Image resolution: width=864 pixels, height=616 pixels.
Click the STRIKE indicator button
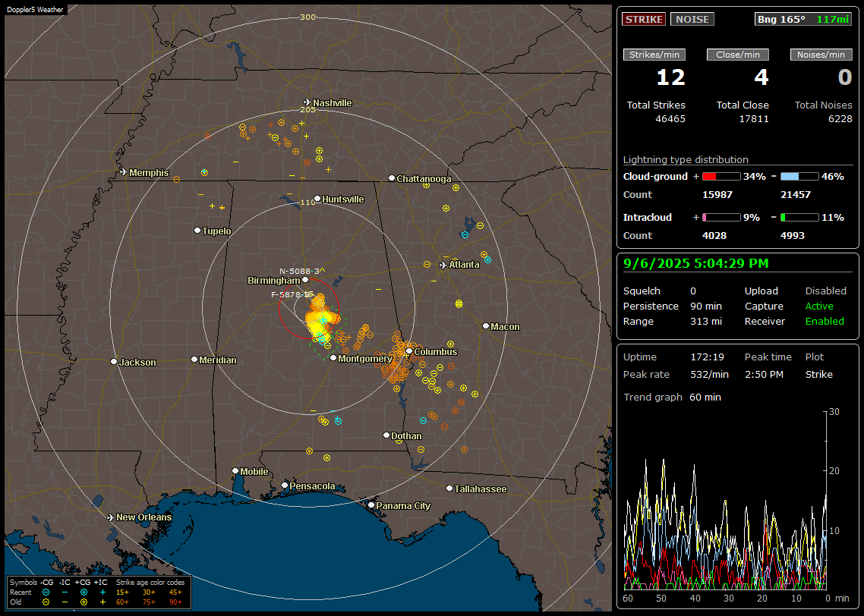click(644, 19)
